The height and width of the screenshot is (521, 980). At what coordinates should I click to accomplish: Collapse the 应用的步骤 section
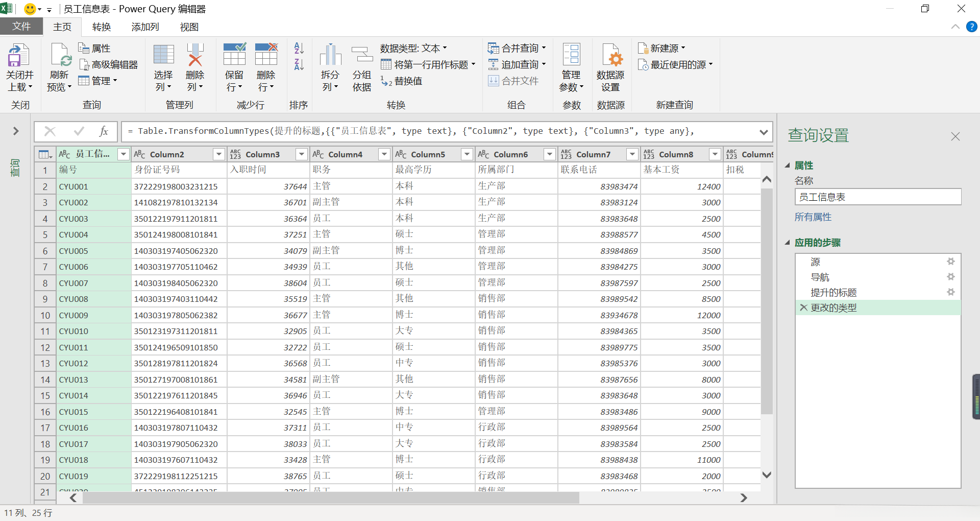788,243
